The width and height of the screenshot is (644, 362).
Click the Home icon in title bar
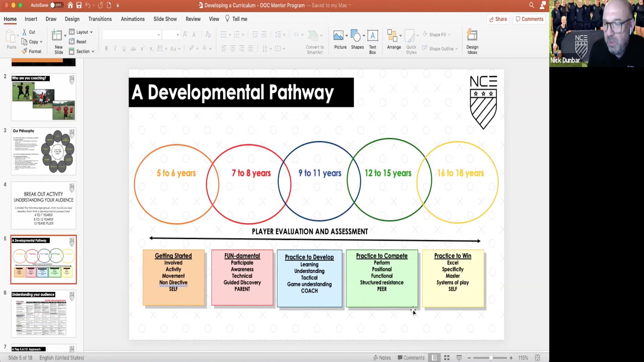pos(70,5)
